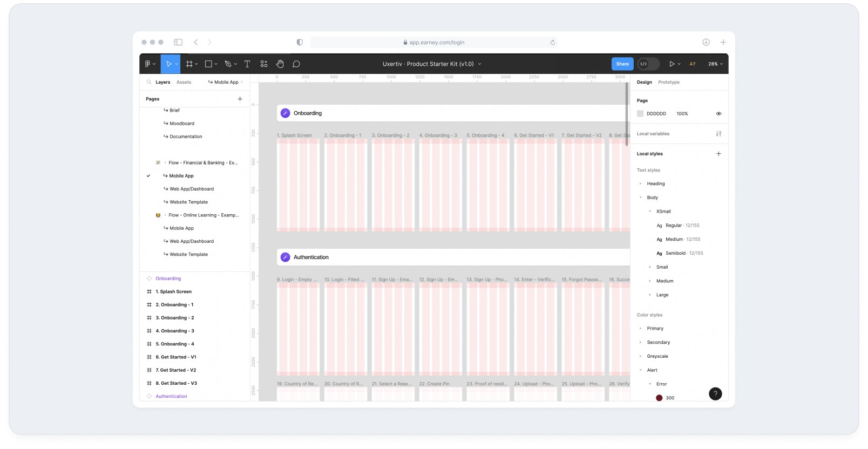Reload the page in the address bar

552,42
